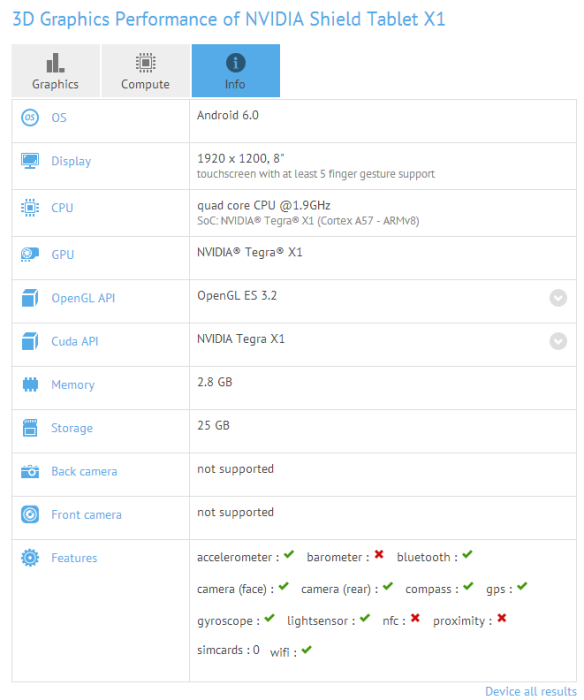Click the SoC NVIDIA Tegra X1 Cortex A57 text
The image size is (584, 700).
point(308,221)
